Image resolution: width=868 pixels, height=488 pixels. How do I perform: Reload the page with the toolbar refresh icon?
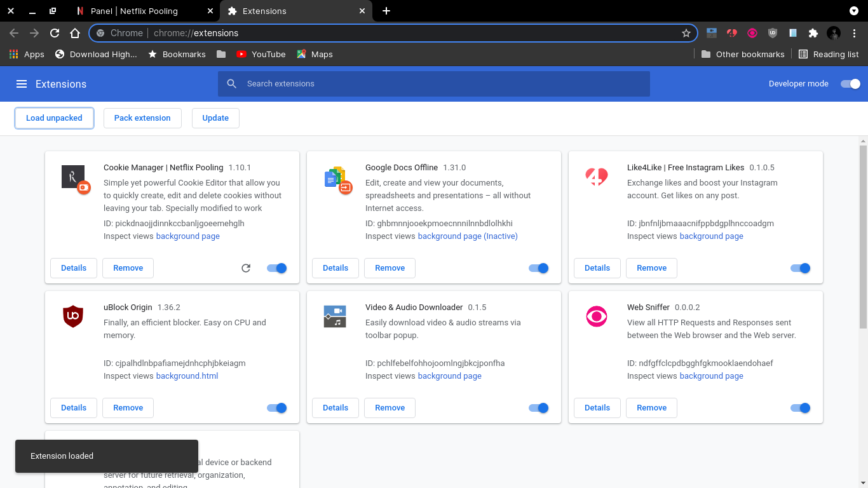point(55,33)
